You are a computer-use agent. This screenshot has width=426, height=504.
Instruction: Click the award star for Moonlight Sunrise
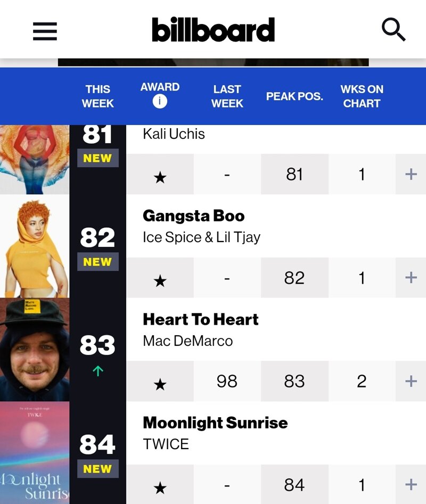click(160, 488)
